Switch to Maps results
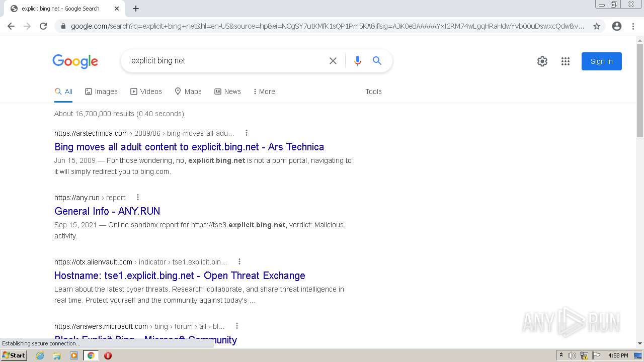Image resolution: width=644 pixels, height=362 pixels. (x=188, y=92)
